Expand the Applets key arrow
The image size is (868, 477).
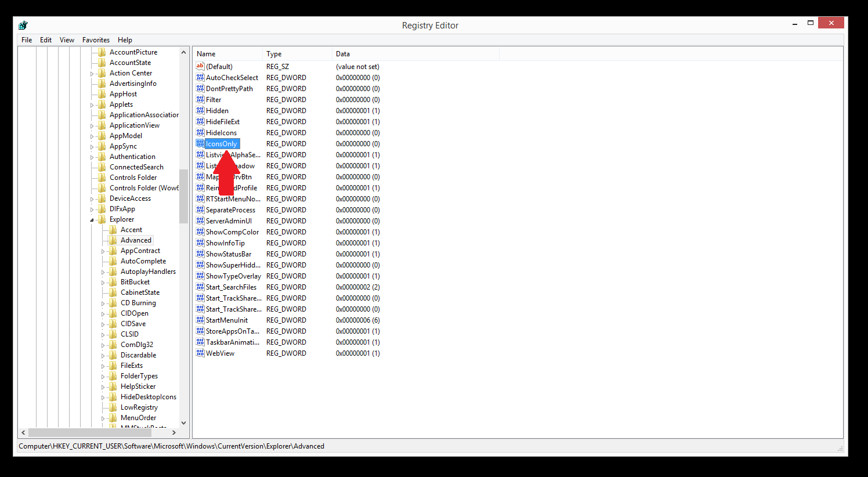pos(92,105)
